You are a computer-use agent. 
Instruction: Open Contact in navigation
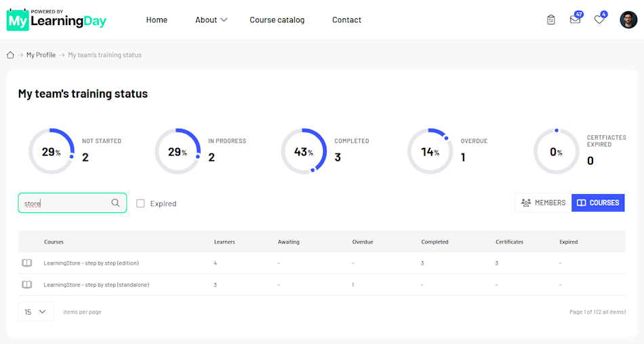coord(346,20)
